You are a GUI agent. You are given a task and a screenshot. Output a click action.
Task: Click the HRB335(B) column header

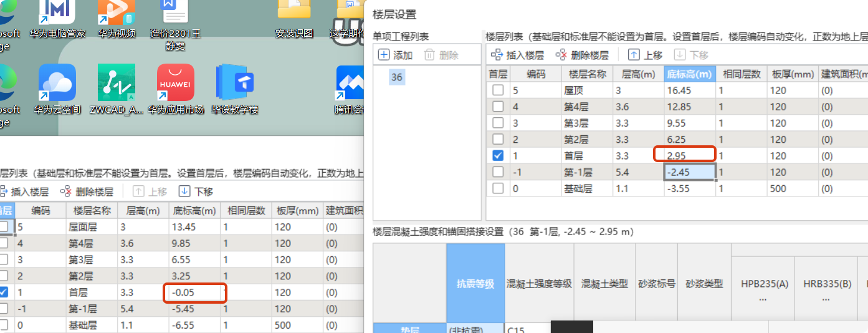(827, 290)
